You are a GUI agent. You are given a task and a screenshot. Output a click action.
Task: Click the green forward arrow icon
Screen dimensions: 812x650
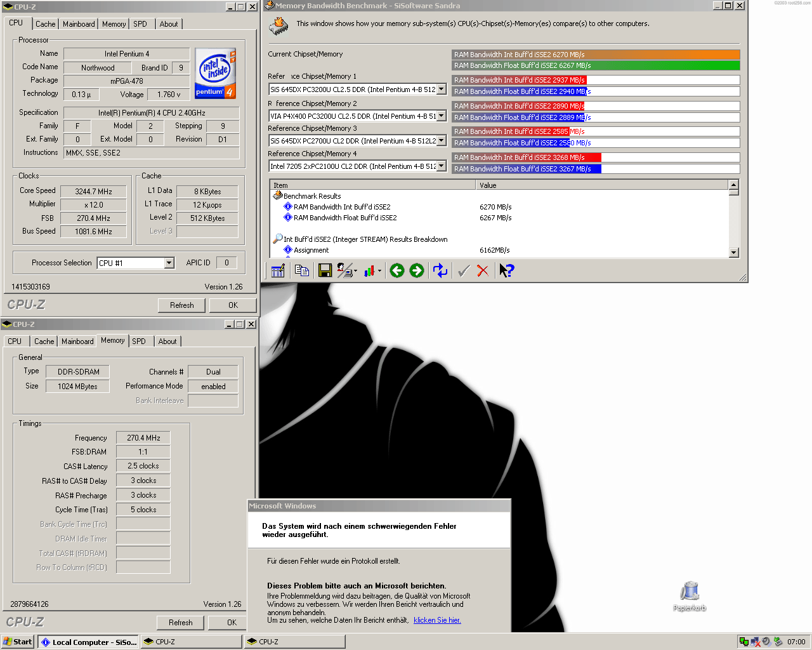point(417,271)
